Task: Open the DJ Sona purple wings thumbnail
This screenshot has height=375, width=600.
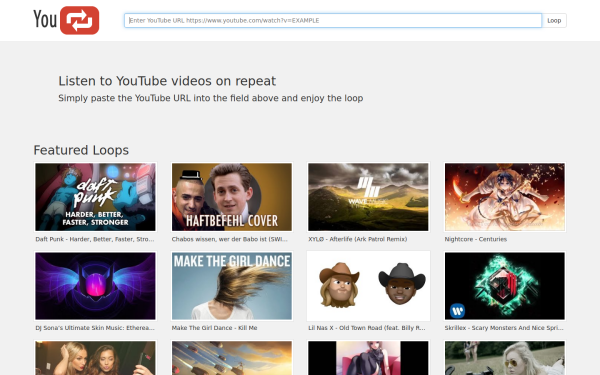Action: [95, 286]
